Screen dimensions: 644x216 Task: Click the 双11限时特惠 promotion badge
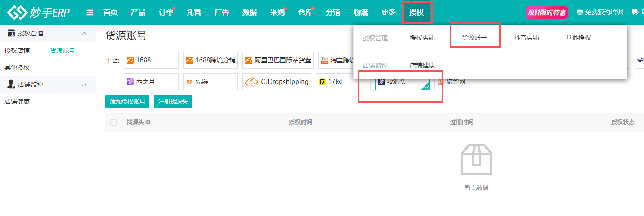(x=547, y=13)
